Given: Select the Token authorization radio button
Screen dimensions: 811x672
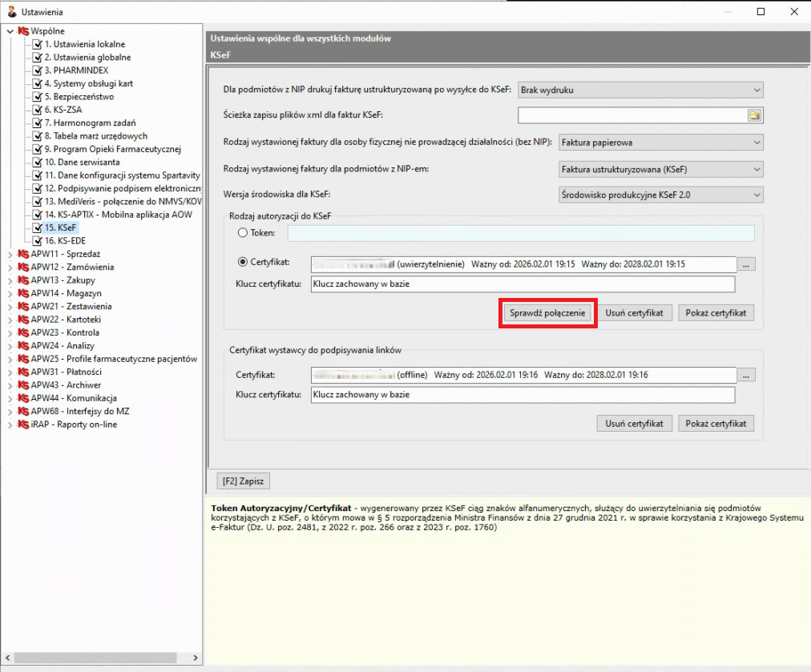Looking at the screenshot, I should click(243, 232).
